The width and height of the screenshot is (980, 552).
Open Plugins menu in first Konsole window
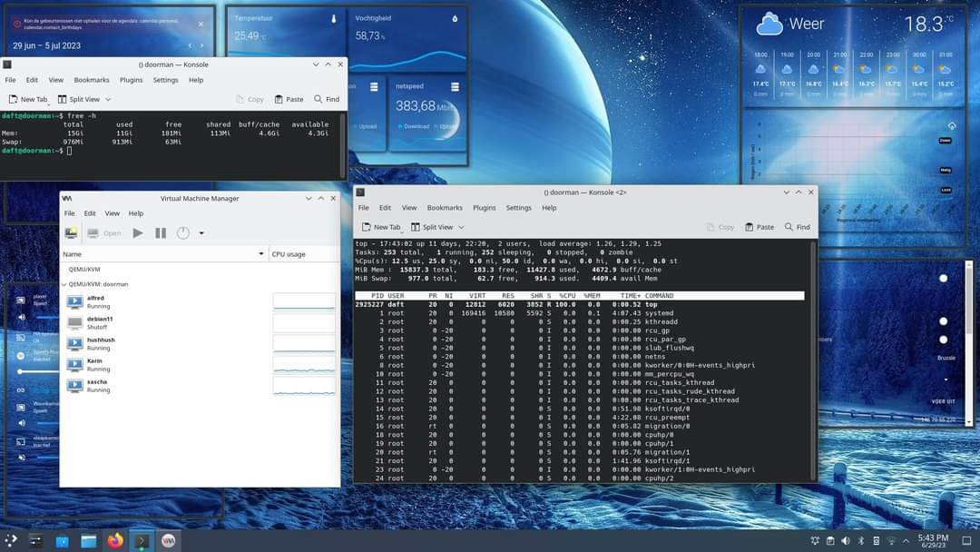coord(132,80)
